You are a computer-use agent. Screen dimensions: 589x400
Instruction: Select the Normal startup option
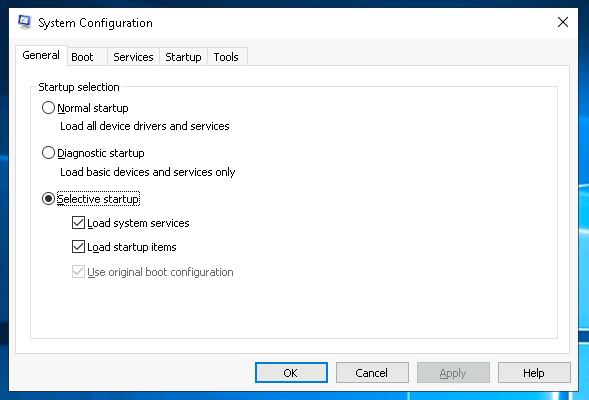point(48,108)
